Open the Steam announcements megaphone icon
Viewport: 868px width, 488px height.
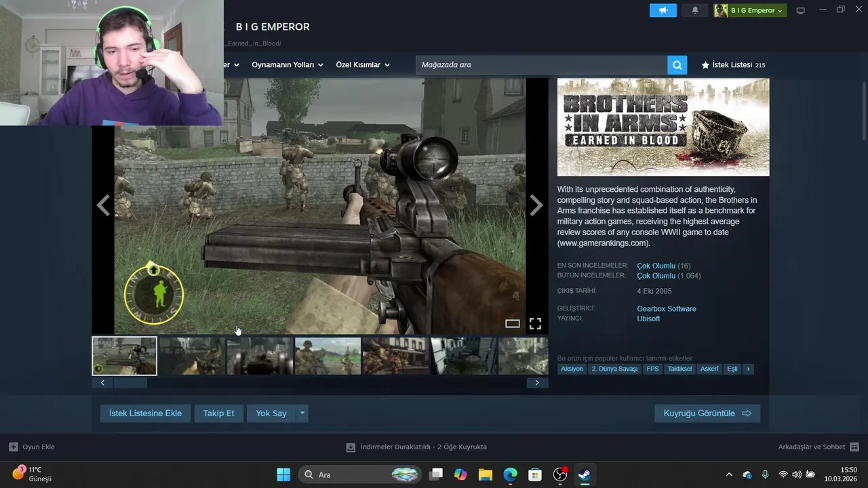pyautogui.click(x=663, y=10)
